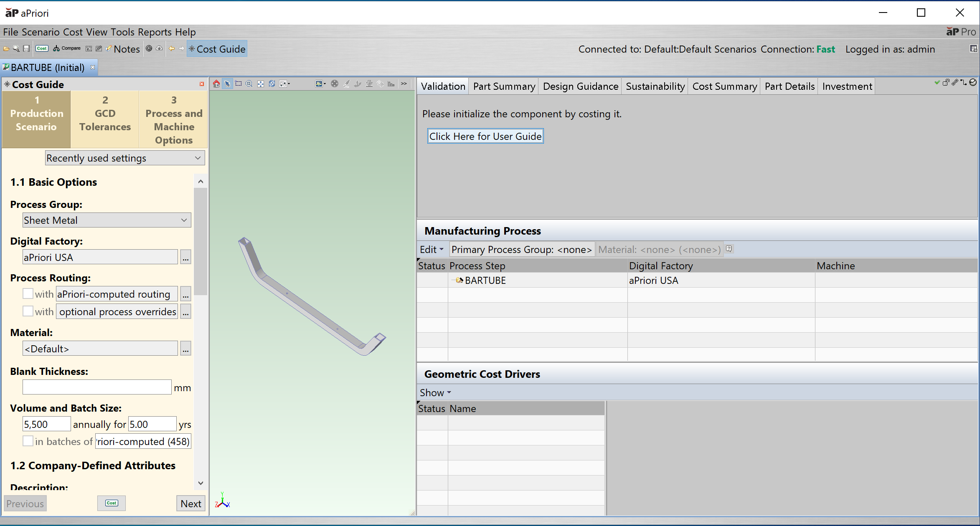Click the Cost button at Cost Guide bottom
The image size is (980, 526).
112,503
